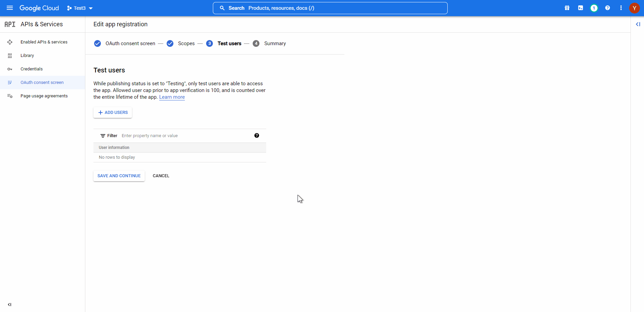Screen dimensions: 644x312
Task: Activate Cloud Shell terminal icon
Action: point(581,8)
